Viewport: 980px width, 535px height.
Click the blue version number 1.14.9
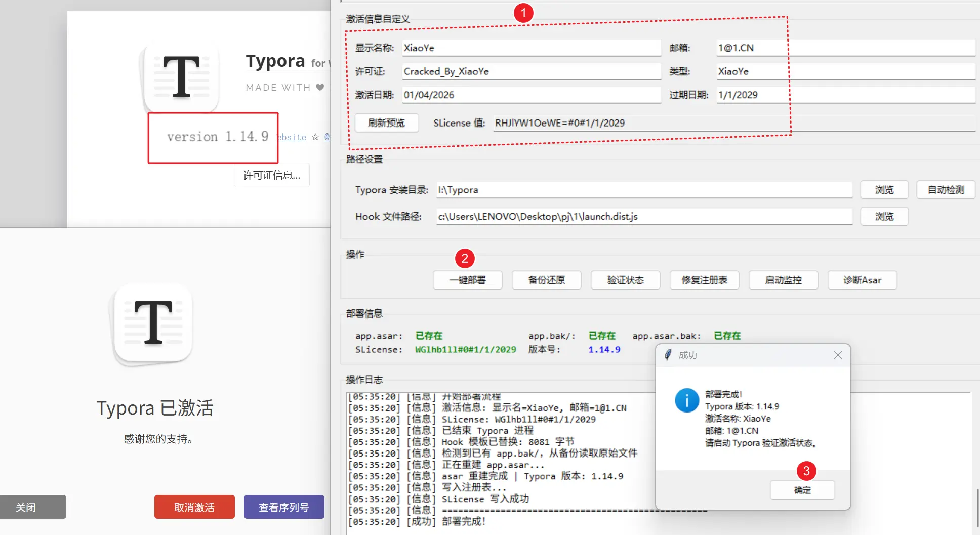point(604,349)
